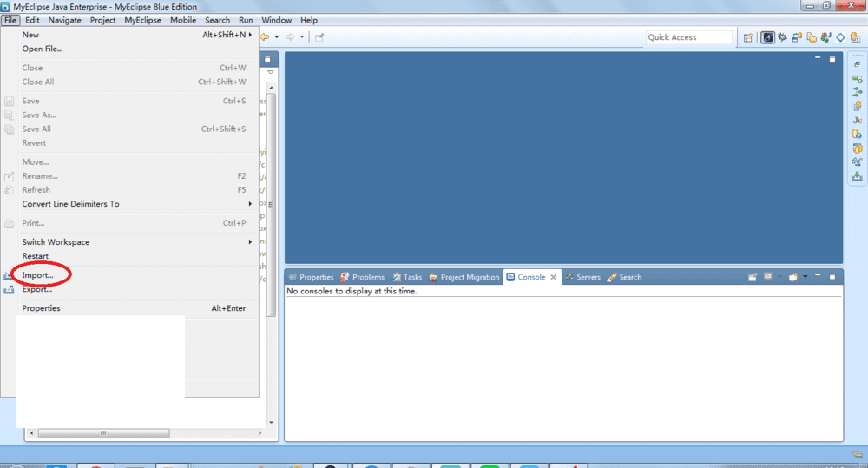Click the Open Perspective icon
Image resolution: width=868 pixels, height=468 pixels.
coord(748,37)
